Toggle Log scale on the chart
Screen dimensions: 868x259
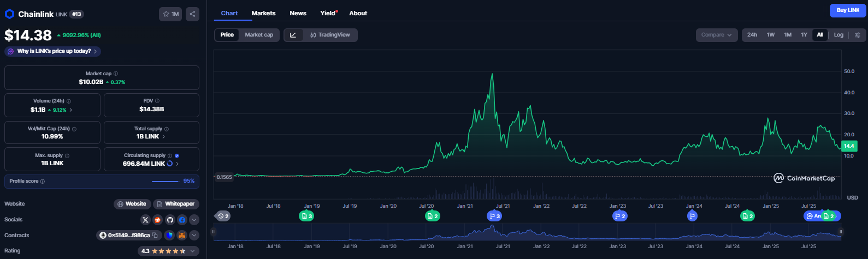pos(839,35)
